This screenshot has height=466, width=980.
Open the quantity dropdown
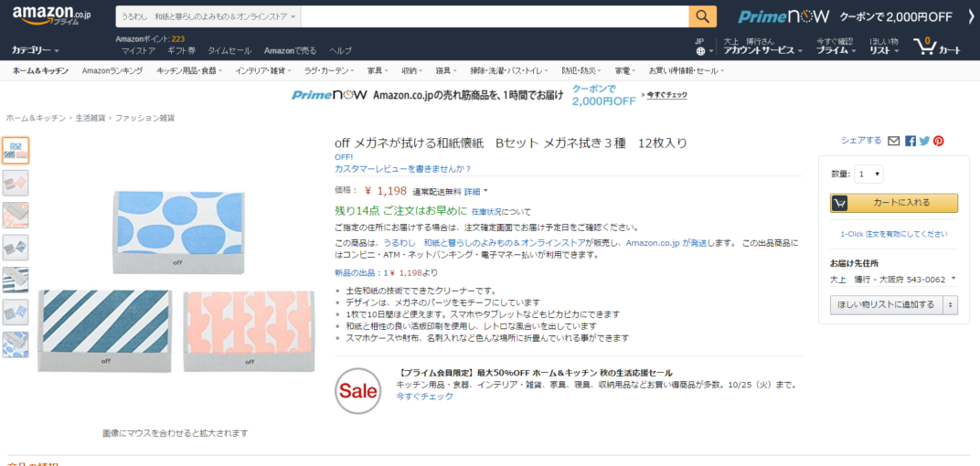[x=868, y=174]
